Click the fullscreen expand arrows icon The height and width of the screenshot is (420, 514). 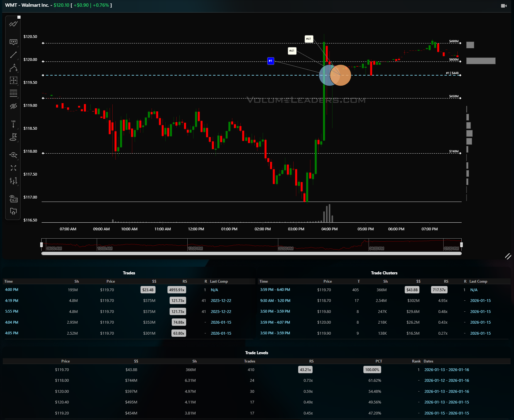click(13, 168)
